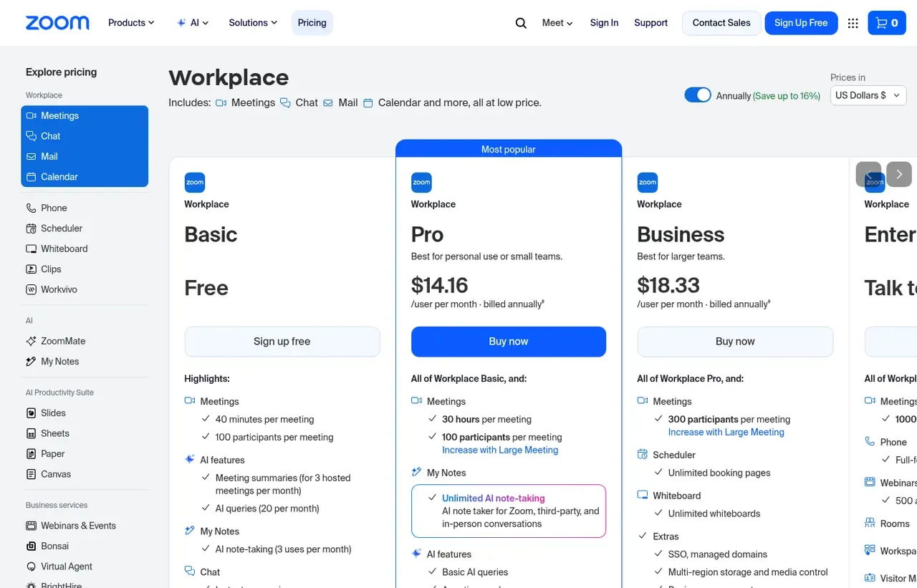Image resolution: width=917 pixels, height=588 pixels.
Task: Open the shopping cart
Action: tap(887, 23)
